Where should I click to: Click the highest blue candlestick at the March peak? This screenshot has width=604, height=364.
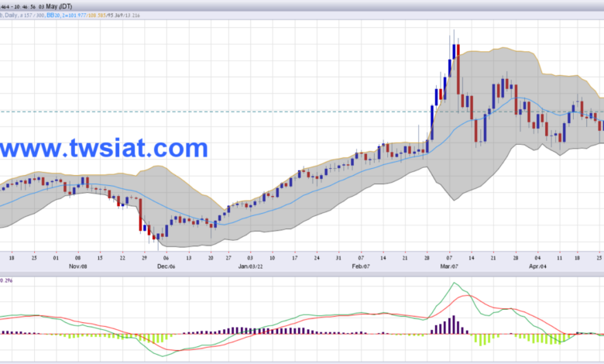coord(454,52)
